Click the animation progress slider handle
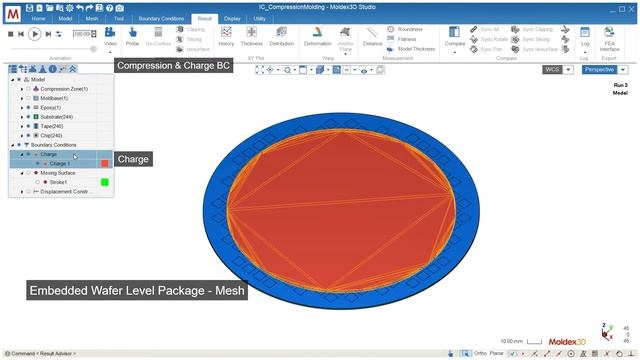This screenshot has width=640, height=360. pyautogui.click(x=93, y=49)
